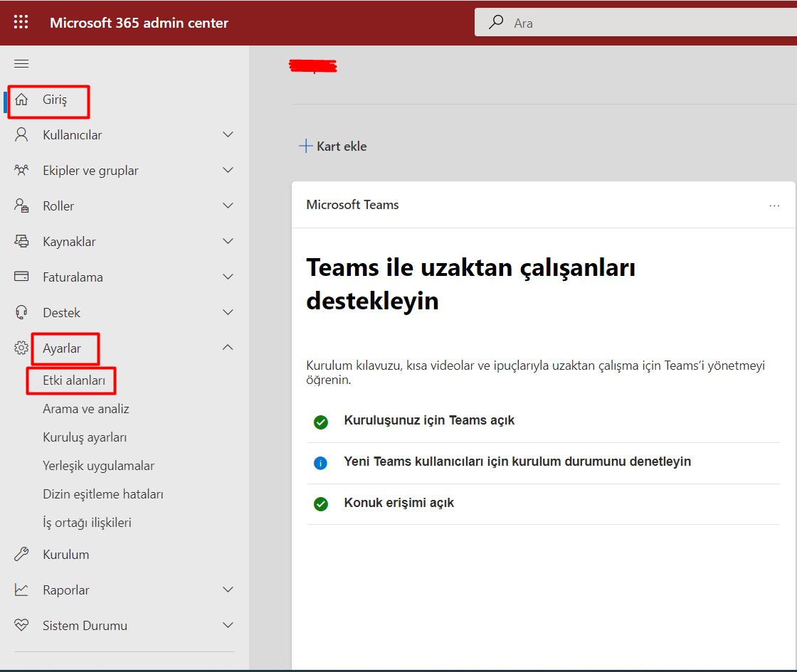Screen dimensions: 797x672
Task: Click the Teams ile uzaktan çalışanları destekleyin heading
Action: [x=471, y=284]
